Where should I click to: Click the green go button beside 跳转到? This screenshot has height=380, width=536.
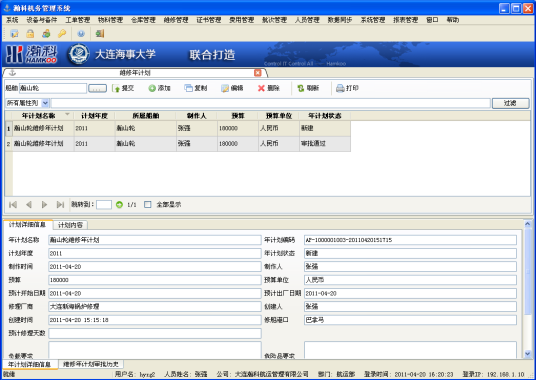tap(119, 205)
